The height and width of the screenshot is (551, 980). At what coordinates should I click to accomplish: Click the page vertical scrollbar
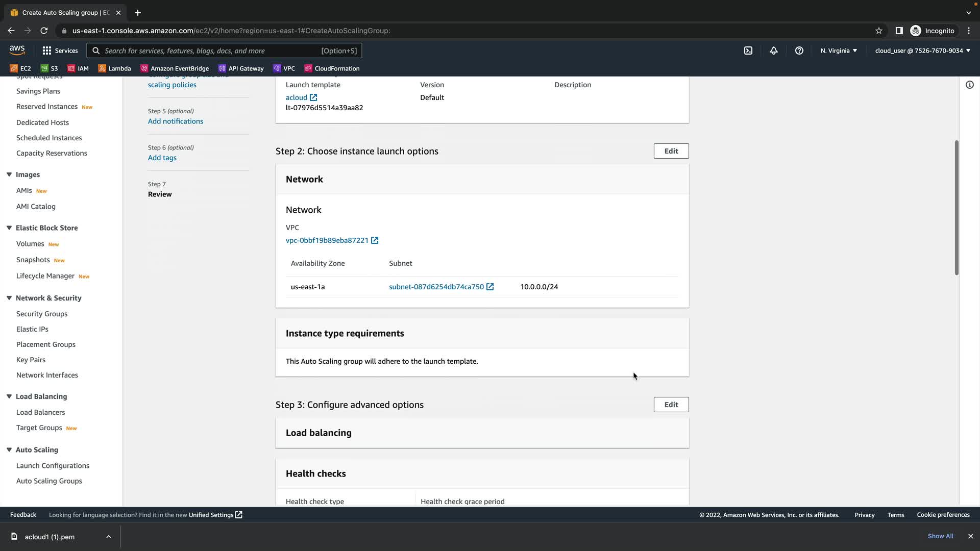(x=956, y=208)
